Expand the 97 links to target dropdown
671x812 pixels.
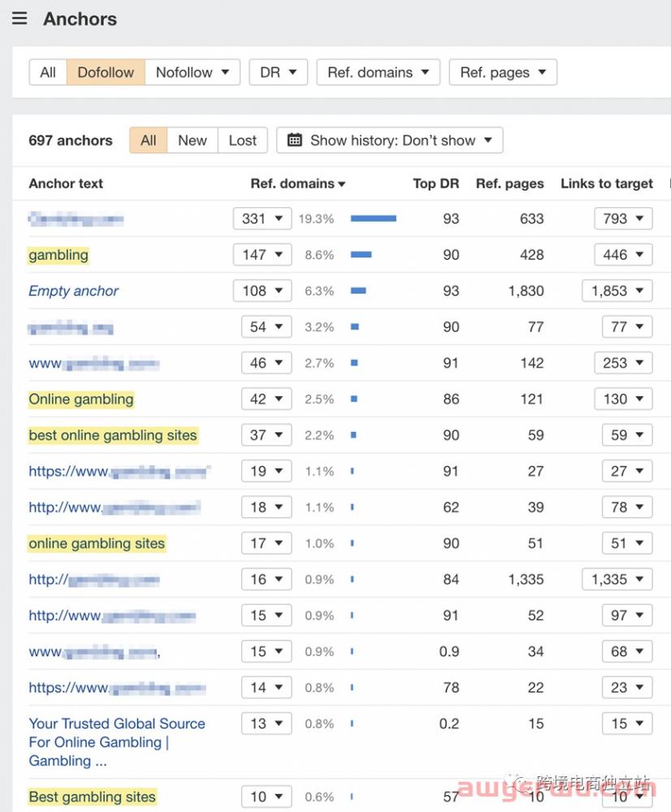point(627,615)
